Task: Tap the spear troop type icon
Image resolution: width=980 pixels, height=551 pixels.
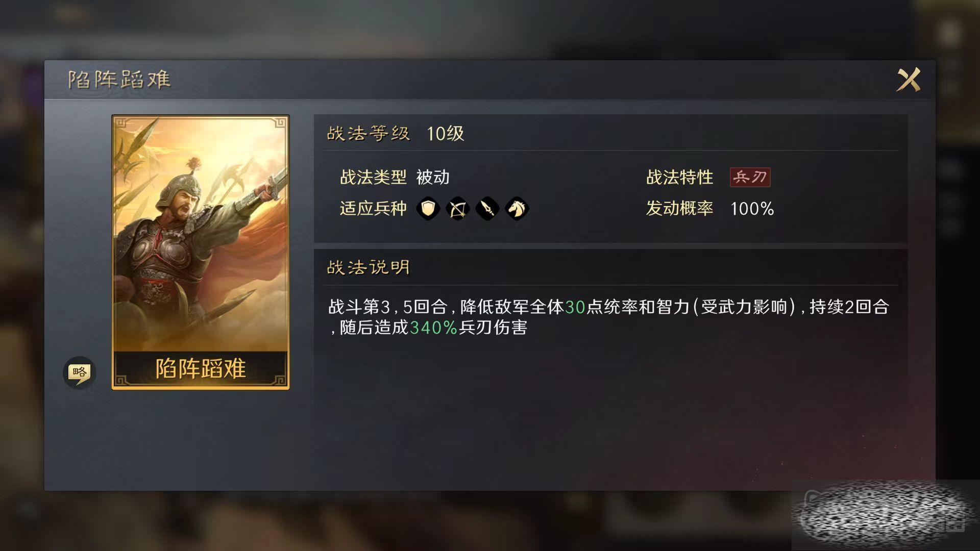Action: tap(487, 209)
